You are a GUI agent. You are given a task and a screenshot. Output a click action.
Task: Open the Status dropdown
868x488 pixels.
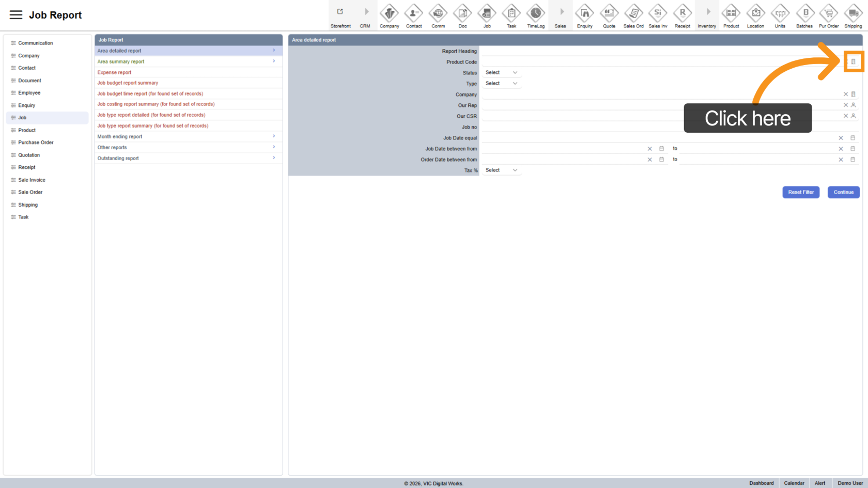501,73
